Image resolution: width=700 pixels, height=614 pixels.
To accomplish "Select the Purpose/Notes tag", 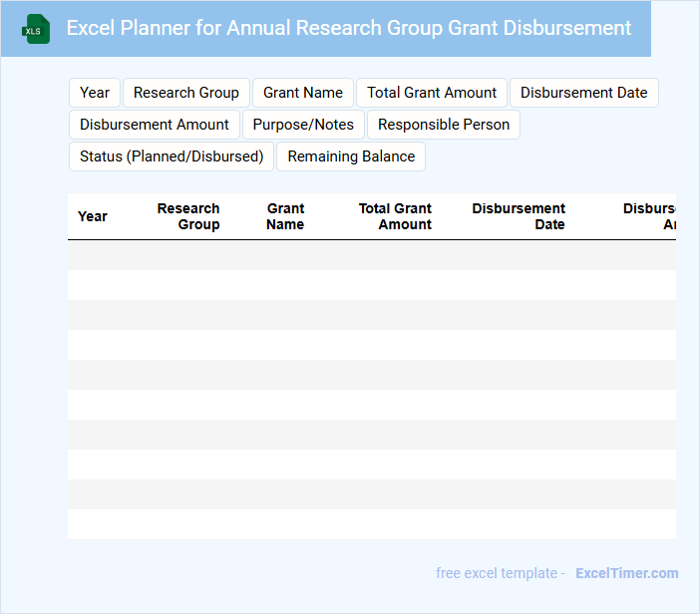I will pyautogui.click(x=303, y=125).
